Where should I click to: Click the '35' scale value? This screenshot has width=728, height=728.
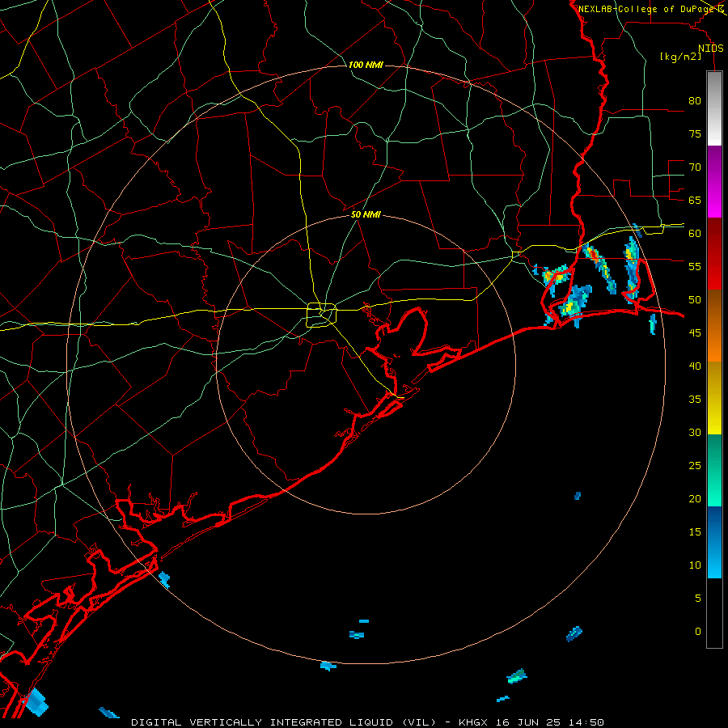695,400
